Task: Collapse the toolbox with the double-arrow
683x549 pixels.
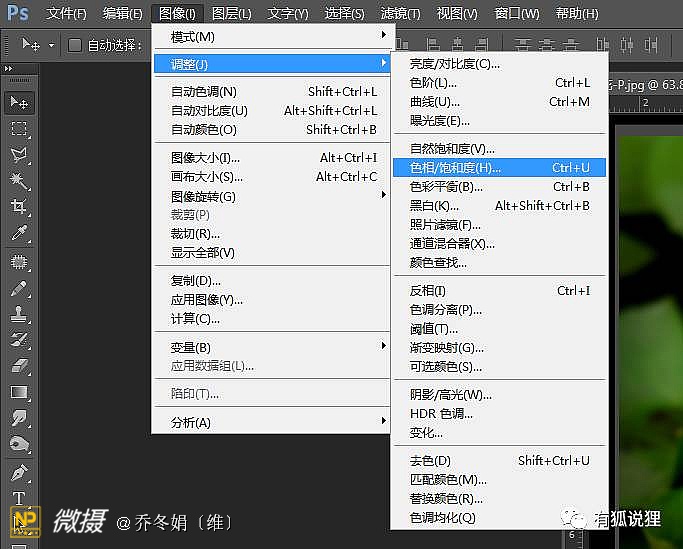Action: point(8,67)
